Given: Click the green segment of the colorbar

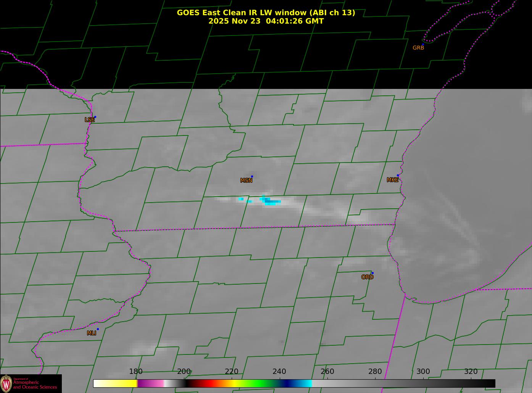Looking at the screenshot, I should pos(260,383).
